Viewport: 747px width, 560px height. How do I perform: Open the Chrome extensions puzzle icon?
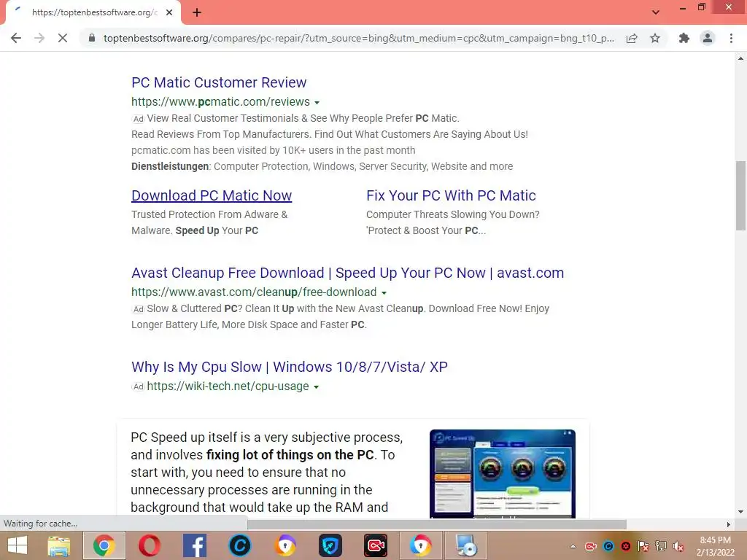[x=684, y=38]
